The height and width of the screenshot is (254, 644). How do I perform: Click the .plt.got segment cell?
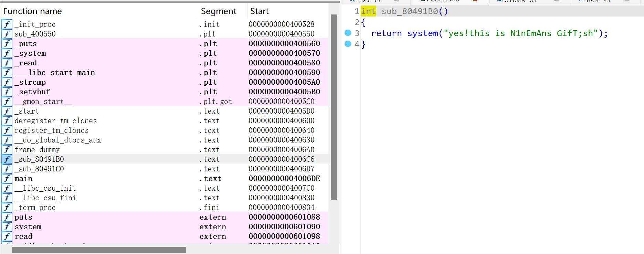tap(215, 102)
